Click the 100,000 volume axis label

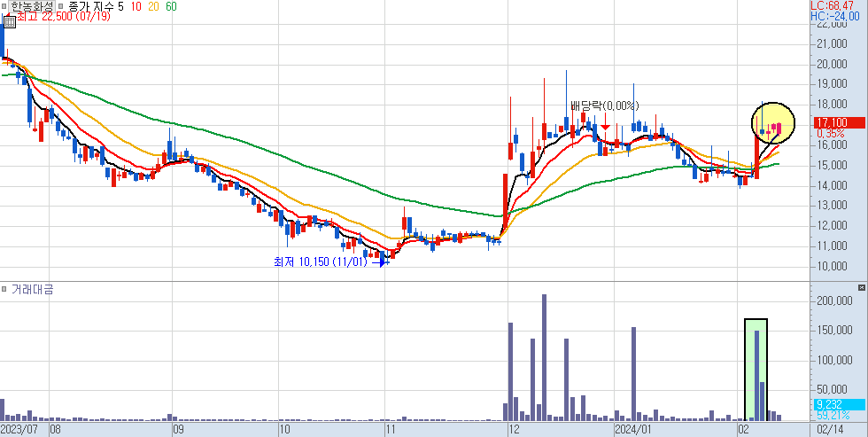click(833, 361)
